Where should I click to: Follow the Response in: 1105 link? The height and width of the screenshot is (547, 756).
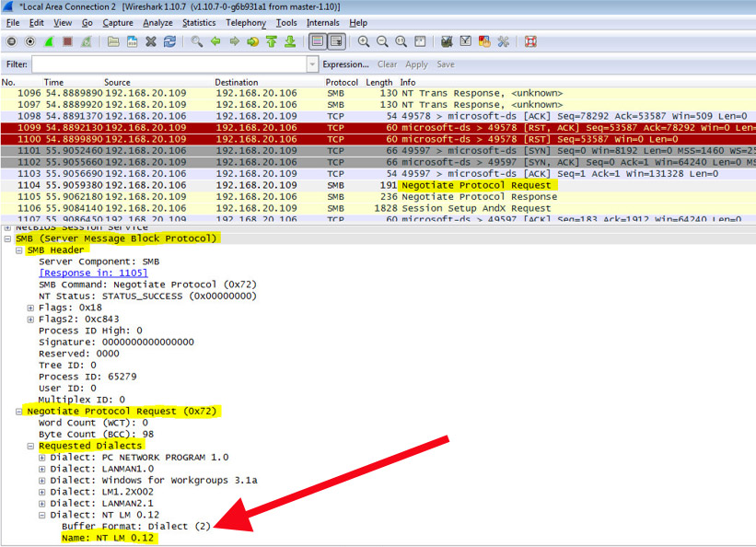(93, 273)
